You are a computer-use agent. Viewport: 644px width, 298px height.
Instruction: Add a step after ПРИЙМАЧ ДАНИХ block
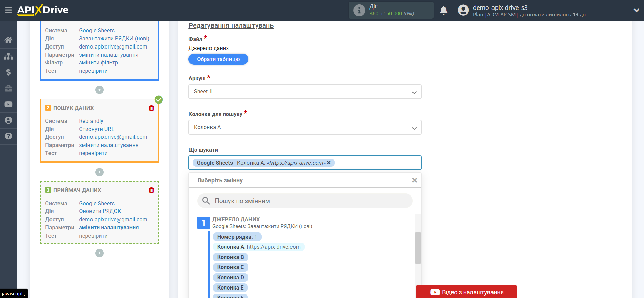tap(99, 253)
